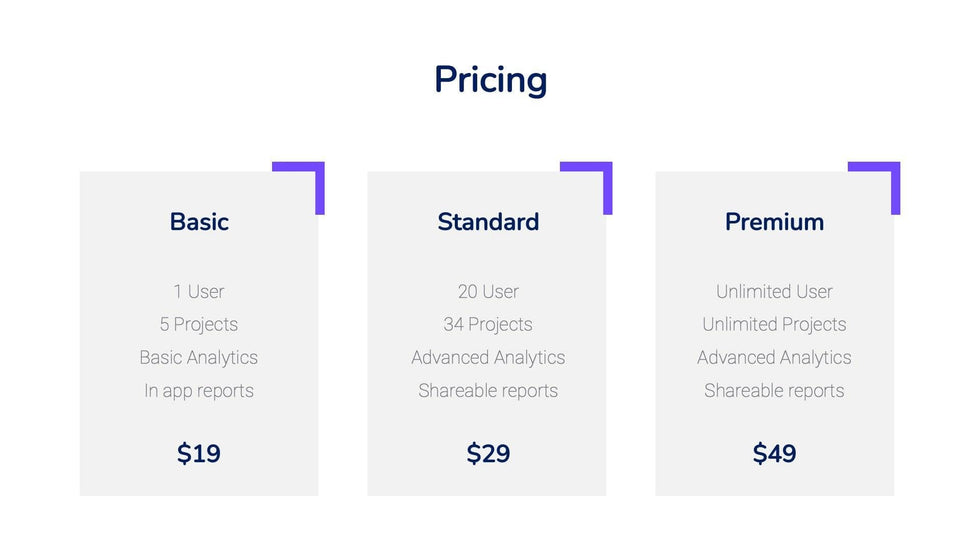The width and height of the screenshot is (980, 551).
Task: Click the "Unlimited User" text
Action: point(774,292)
